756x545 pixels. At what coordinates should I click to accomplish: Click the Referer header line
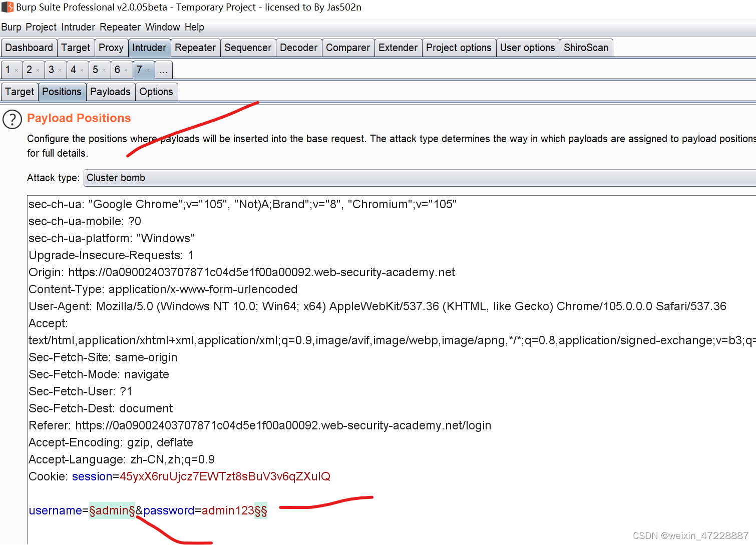click(260, 425)
